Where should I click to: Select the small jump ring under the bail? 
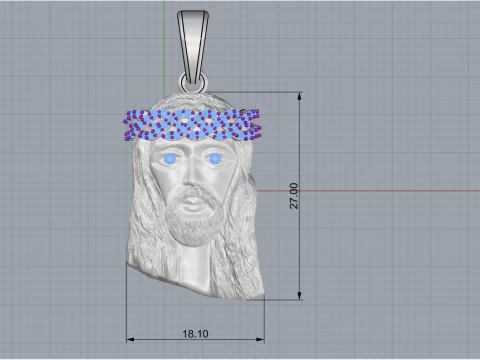click(193, 84)
